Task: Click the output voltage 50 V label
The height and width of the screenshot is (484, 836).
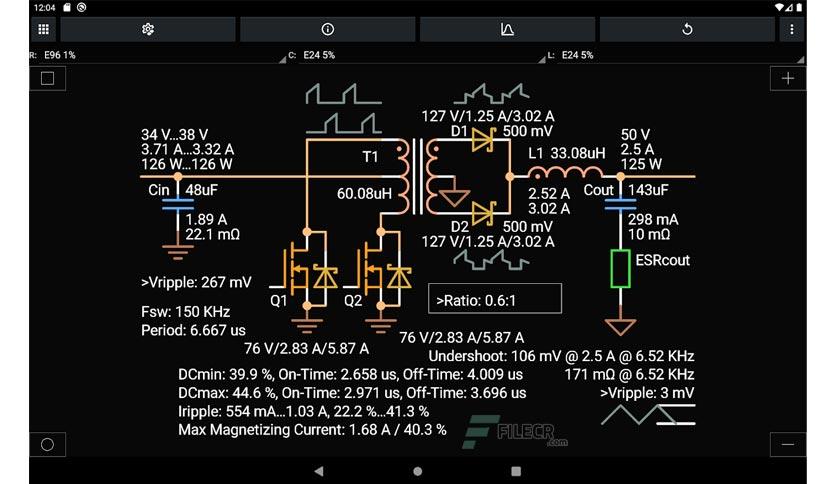Action: coord(635,135)
